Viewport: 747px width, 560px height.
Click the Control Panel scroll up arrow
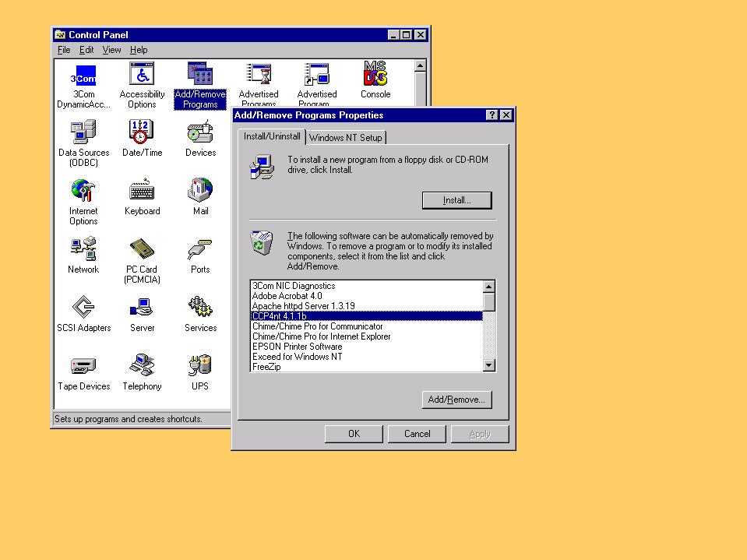[420, 65]
